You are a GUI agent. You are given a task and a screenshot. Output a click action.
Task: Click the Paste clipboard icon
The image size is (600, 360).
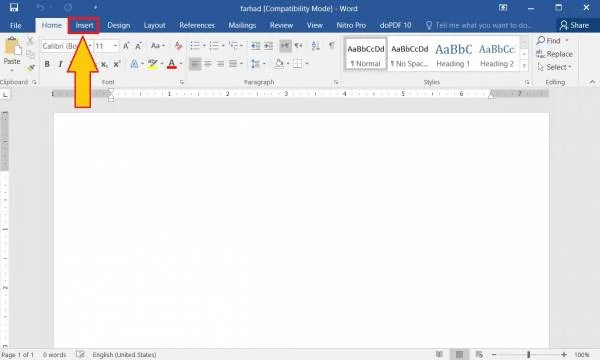click(x=12, y=47)
